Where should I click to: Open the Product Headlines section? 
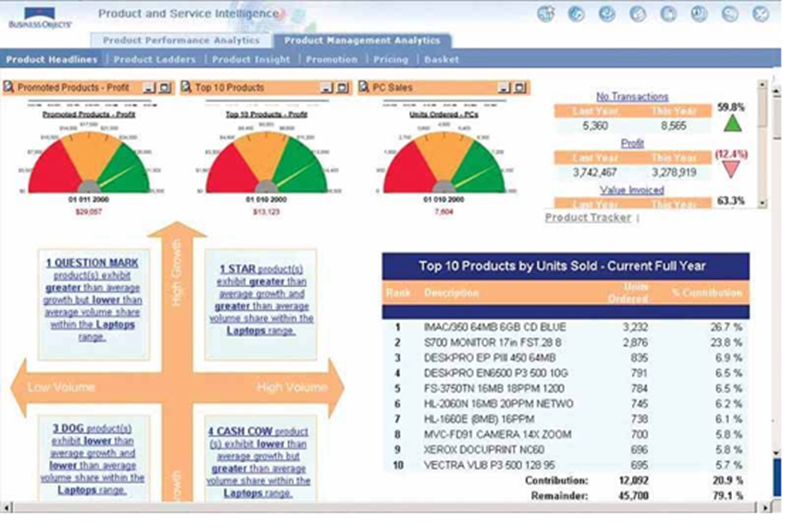tap(52, 59)
